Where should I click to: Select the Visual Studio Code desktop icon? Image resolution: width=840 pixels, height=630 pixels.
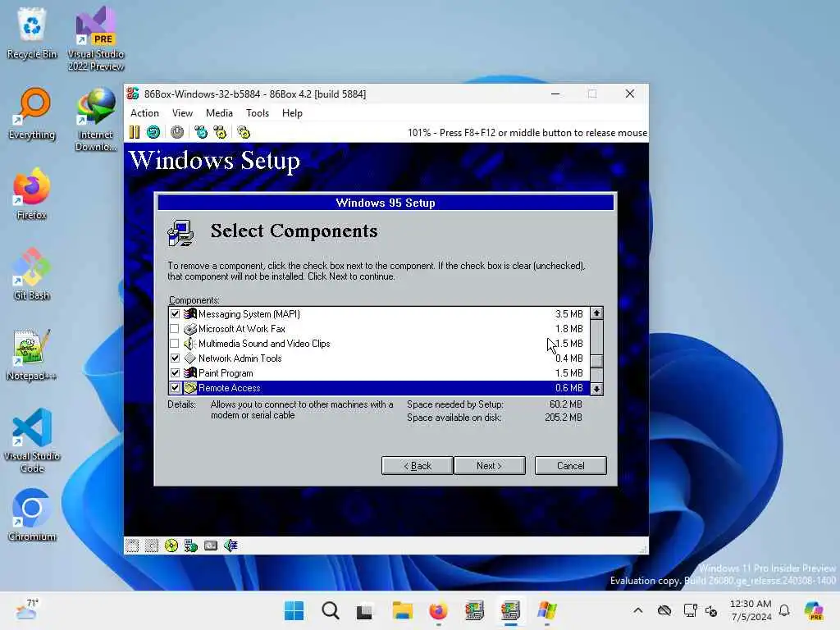[x=32, y=441]
